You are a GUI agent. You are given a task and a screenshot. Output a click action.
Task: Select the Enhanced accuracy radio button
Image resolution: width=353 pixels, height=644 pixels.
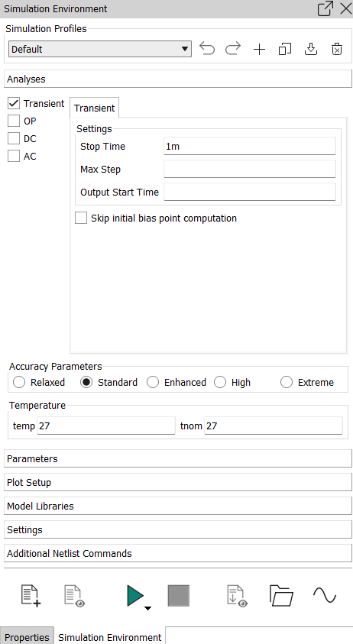pyautogui.click(x=153, y=383)
